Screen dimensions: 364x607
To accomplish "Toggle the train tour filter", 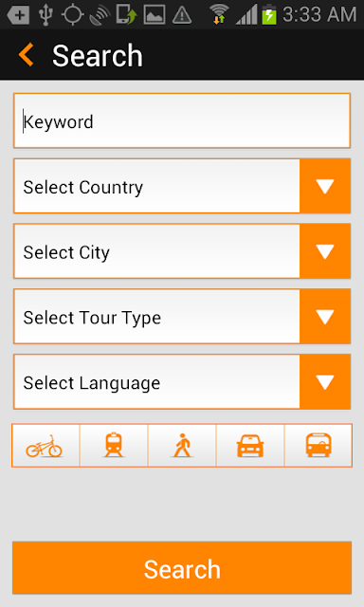I will pyautogui.click(x=114, y=445).
